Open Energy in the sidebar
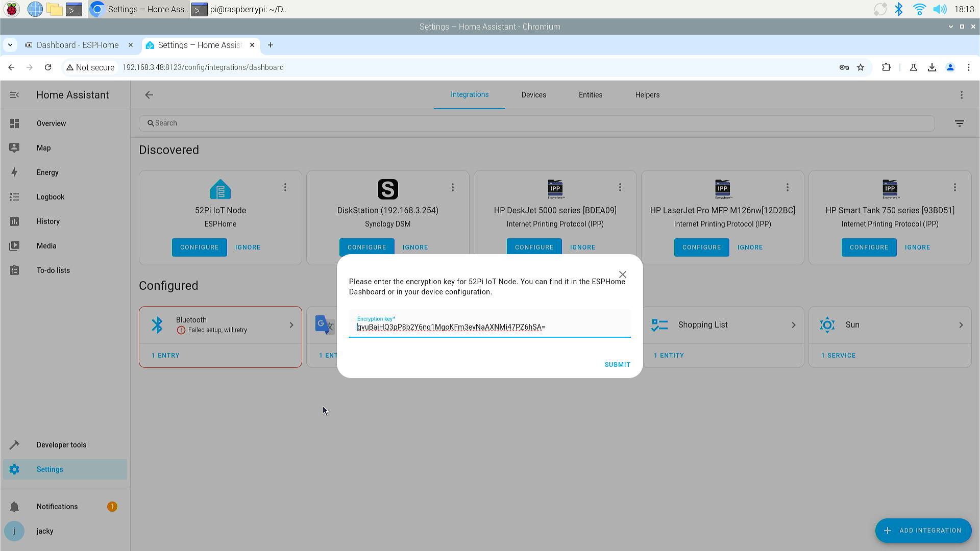The height and width of the screenshot is (551, 980). coord(65,172)
